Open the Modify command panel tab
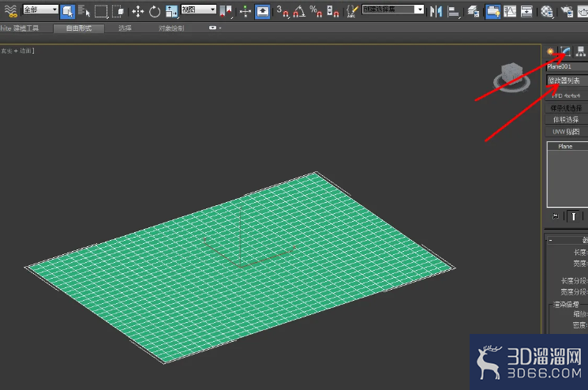 click(565, 51)
